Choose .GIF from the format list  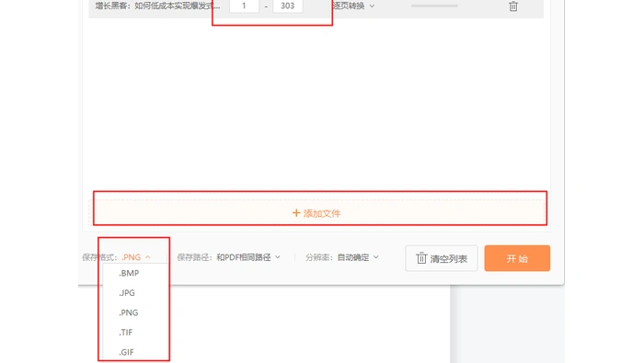click(x=127, y=352)
